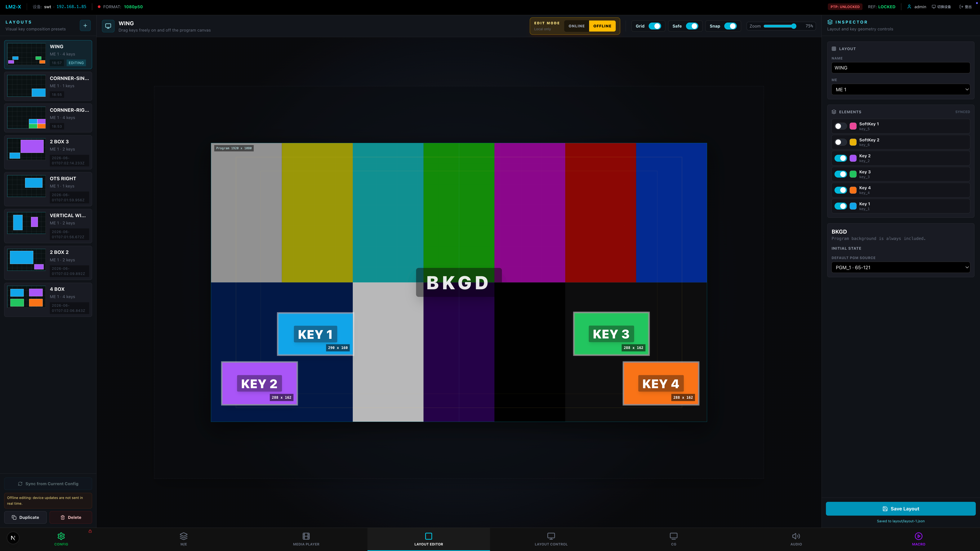Toggle the Snap switch
The image size is (980, 551).
pos(730,26)
